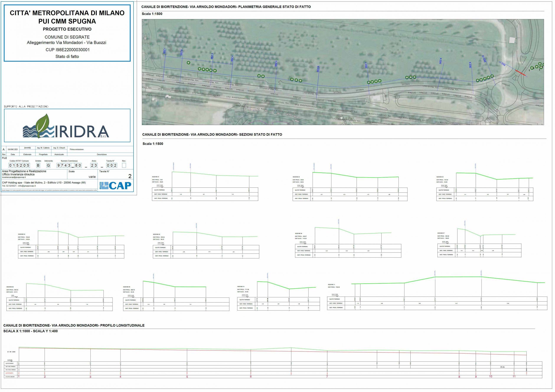Click the Tavola code box '002'
Image resolution: width=555 pixels, height=392 pixels.
112,166
